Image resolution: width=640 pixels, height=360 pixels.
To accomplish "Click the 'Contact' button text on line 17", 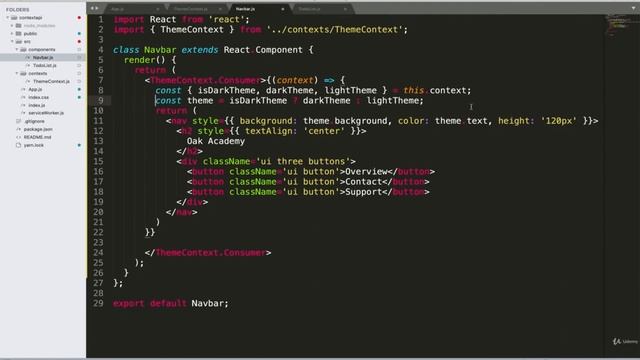I will point(363,182).
